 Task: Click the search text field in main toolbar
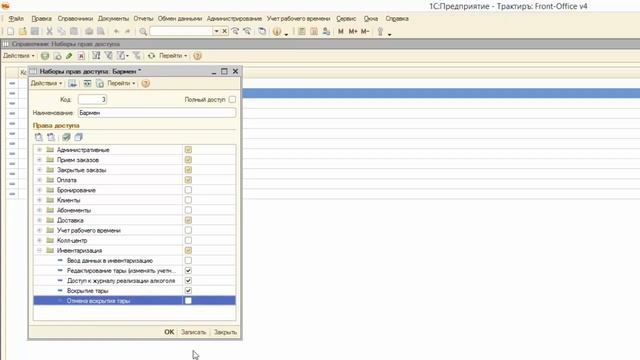(181, 31)
